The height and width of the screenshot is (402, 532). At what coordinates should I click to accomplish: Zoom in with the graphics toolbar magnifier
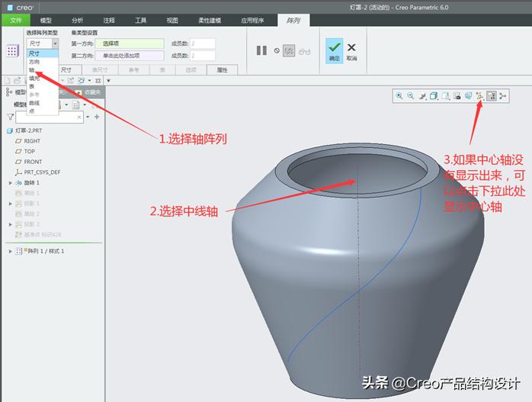[x=399, y=96]
